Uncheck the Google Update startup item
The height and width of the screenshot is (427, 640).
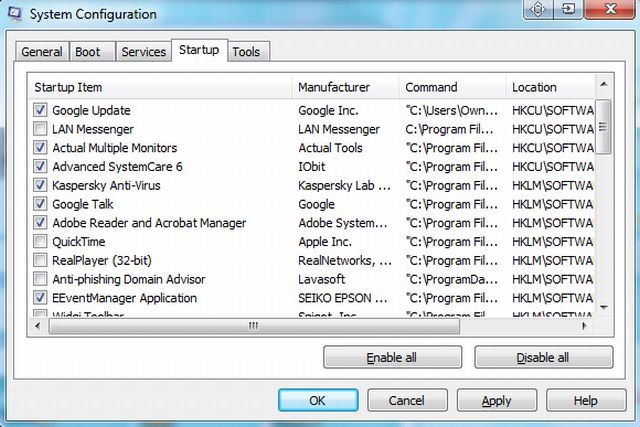pyautogui.click(x=40, y=110)
